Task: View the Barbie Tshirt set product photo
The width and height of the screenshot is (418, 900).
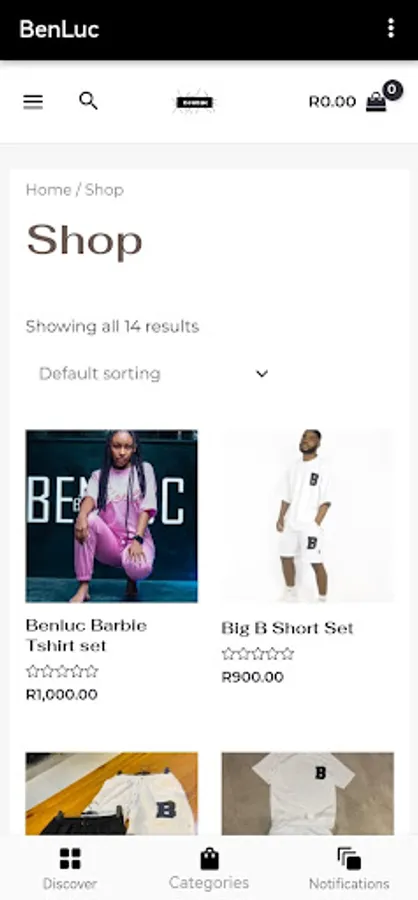Action: tap(111, 516)
